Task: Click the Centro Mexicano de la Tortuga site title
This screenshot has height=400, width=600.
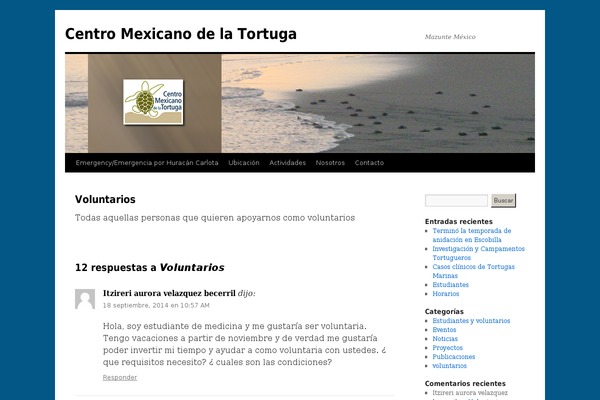Action: pos(181,34)
